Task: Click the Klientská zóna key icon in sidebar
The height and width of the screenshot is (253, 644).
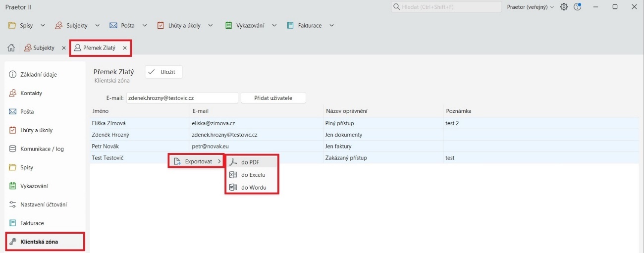Action: (13, 242)
